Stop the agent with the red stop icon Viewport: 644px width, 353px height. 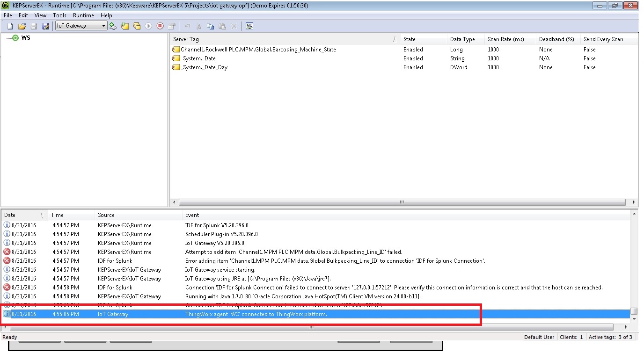(x=160, y=26)
